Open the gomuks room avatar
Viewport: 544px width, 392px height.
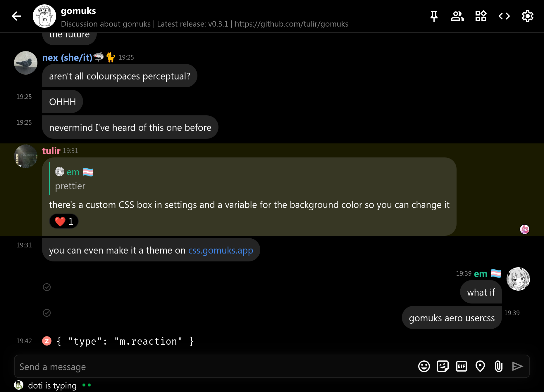pos(44,16)
